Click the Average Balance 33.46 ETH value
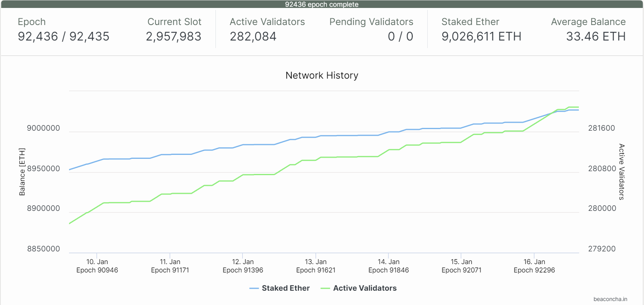Image resolution: width=644 pixels, height=305 pixels. pos(595,37)
